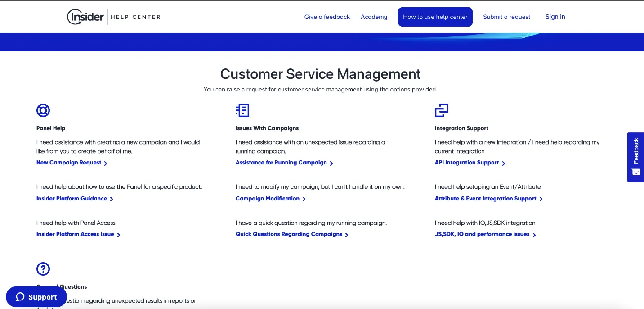Click chevron next to New Campaign Request

click(x=106, y=163)
